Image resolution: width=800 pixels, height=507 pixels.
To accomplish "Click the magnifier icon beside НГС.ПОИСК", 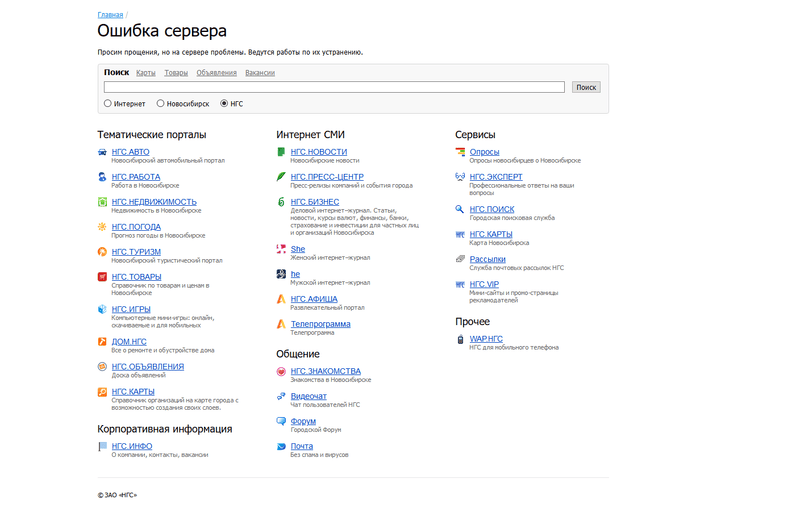I will [x=460, y=209].
